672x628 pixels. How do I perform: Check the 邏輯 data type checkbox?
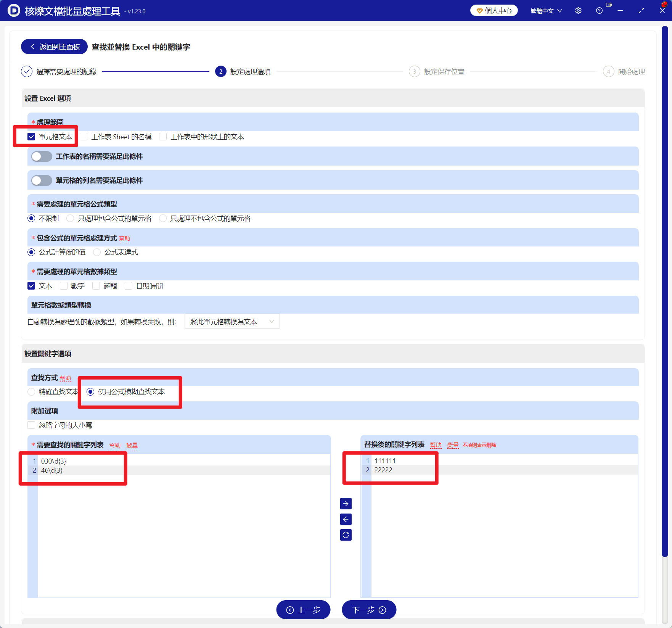96,286
